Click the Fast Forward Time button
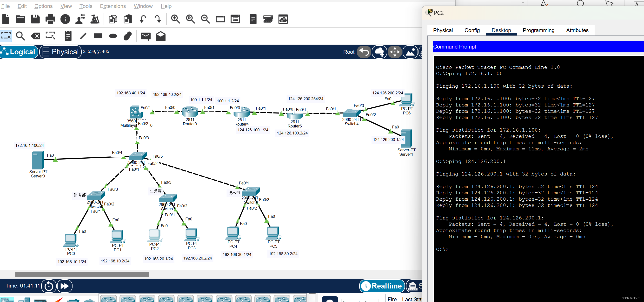 (x=65, y=286)
